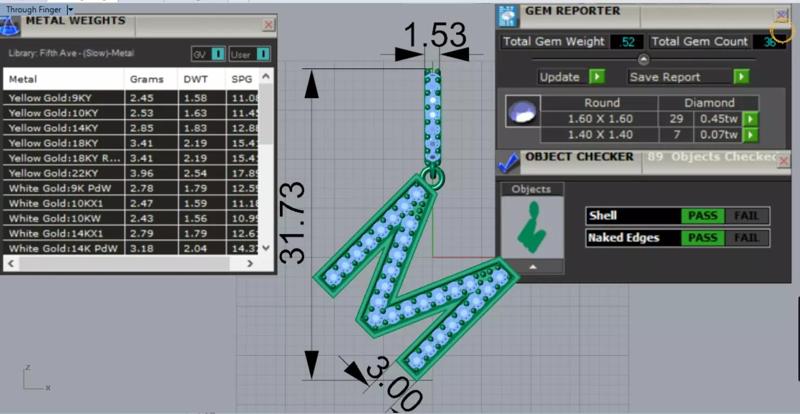
Task: Click the round gem preview icon
Action: [x=522, y=111]
